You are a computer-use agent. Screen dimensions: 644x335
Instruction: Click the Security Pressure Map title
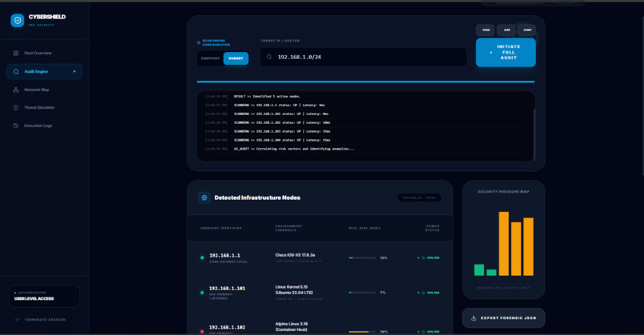503,192
